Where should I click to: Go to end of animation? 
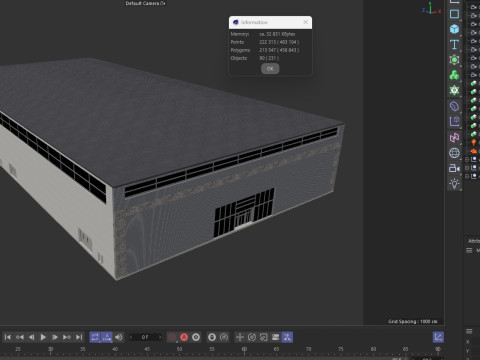79,337
